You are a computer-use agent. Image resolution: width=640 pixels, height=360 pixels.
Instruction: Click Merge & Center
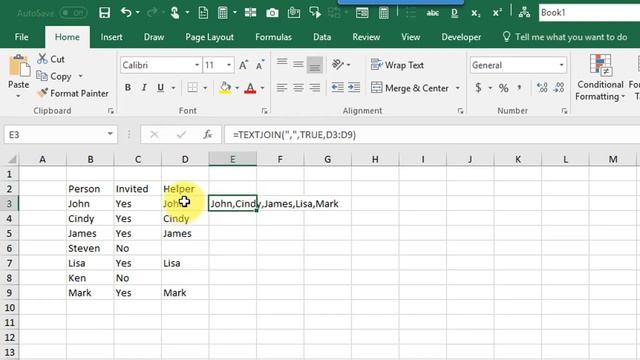click(410, 88)
